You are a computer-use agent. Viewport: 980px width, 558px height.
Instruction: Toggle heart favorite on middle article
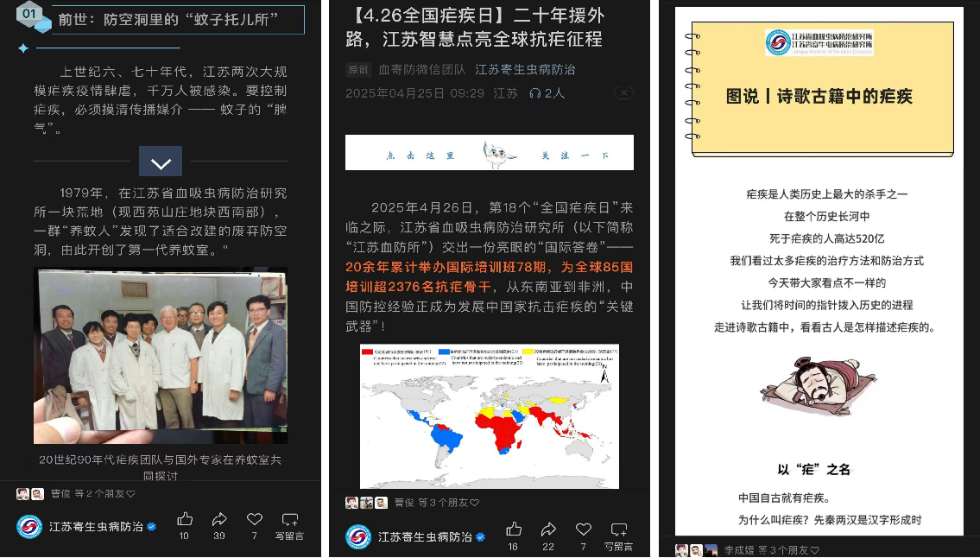[584, 529]
